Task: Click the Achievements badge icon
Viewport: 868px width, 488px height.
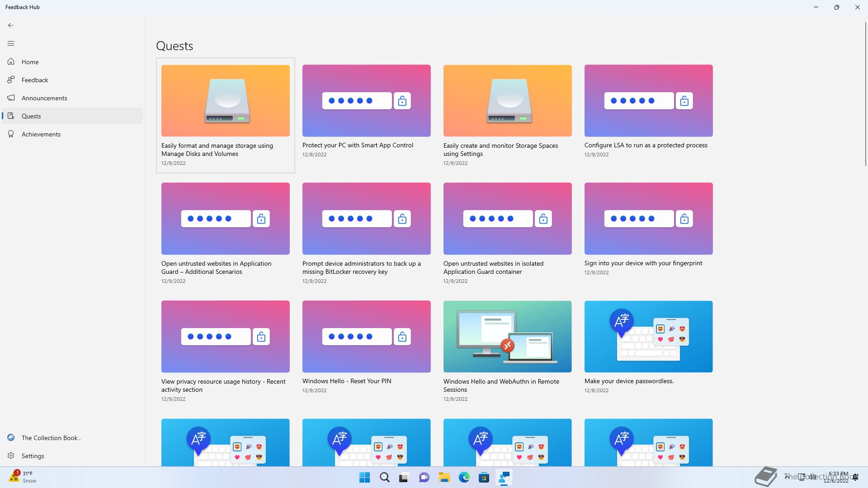Action: pyautogui.click(x=11, y=134)
